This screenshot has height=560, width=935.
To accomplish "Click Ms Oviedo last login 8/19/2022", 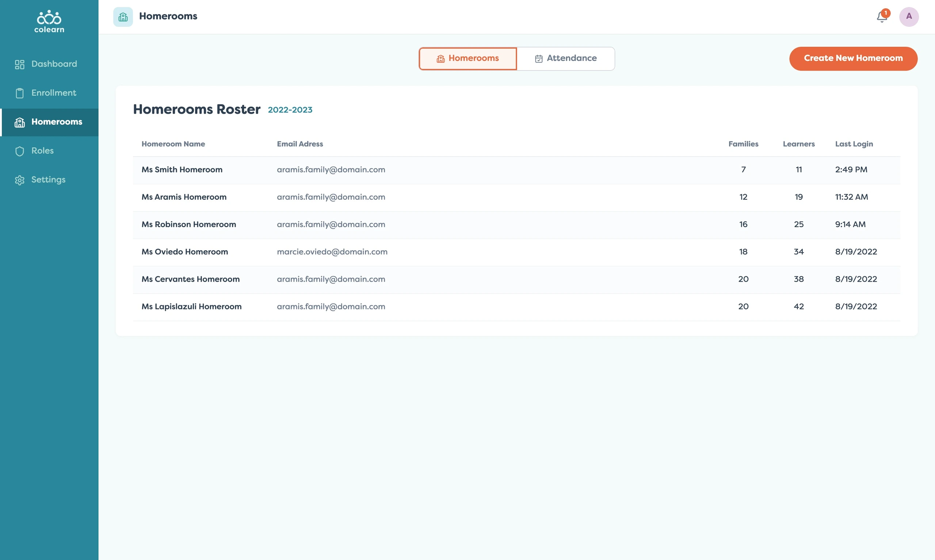I will [856, 252].
